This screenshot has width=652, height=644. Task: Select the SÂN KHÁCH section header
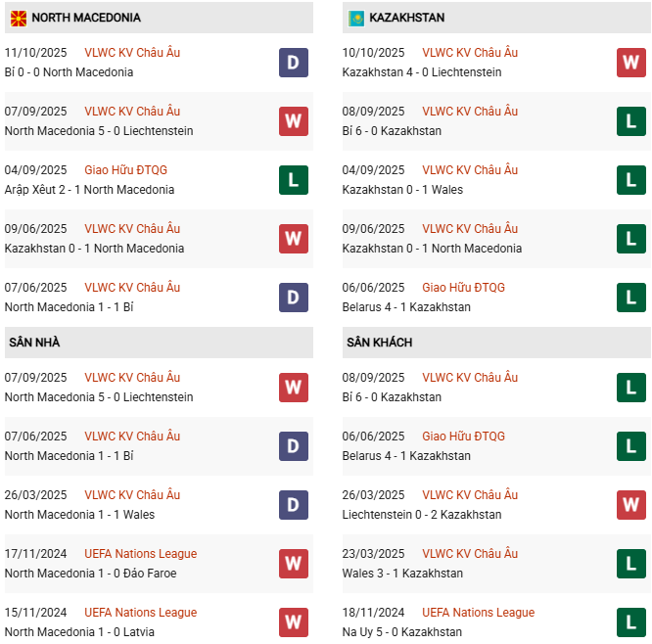pyautogui.click(x=379, y=343)
